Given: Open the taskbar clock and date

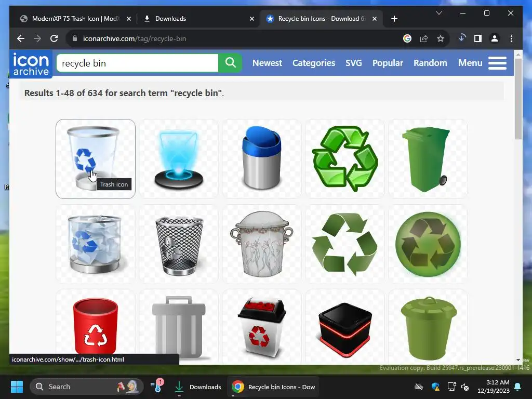Looking at the screenshot, I should 494,387.
